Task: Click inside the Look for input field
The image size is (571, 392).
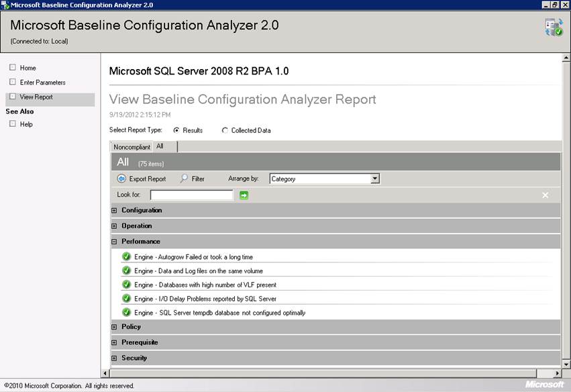Action: click(x=191, y=195)
